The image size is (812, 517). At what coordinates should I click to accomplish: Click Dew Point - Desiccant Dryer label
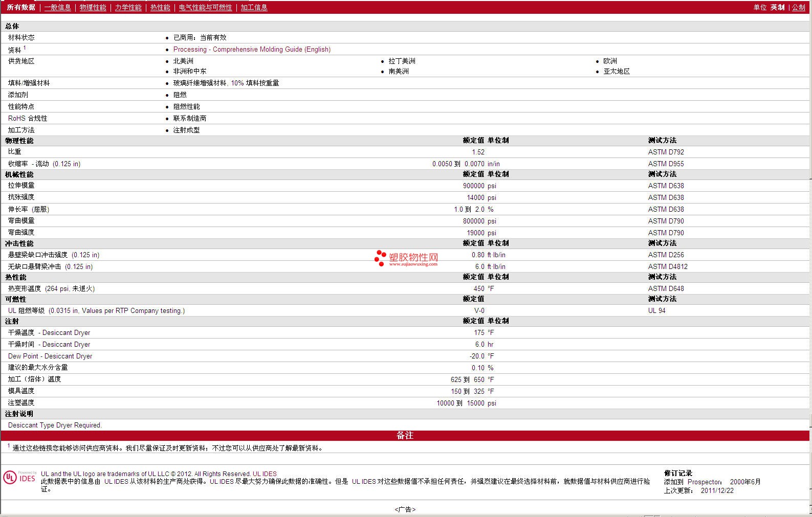50,356
